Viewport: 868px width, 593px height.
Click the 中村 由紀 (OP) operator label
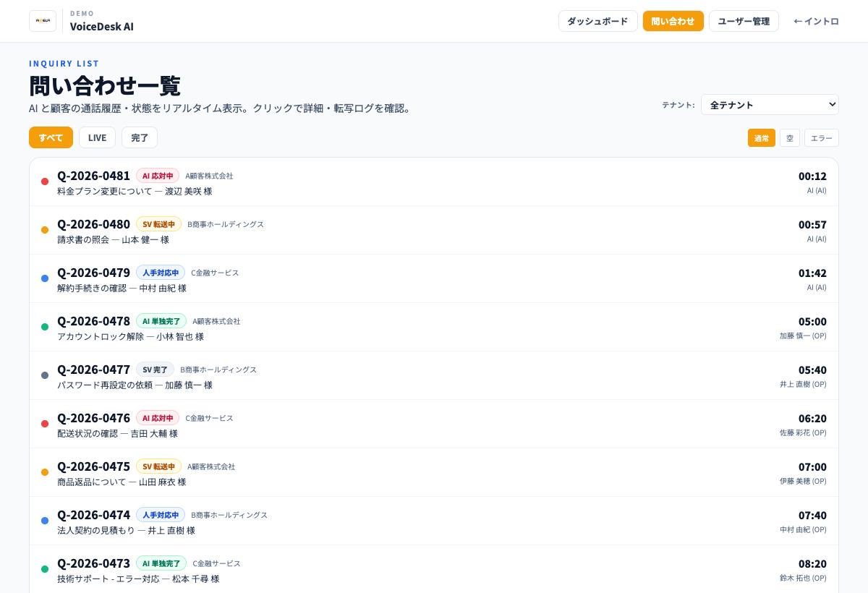[x=803, y=529]
